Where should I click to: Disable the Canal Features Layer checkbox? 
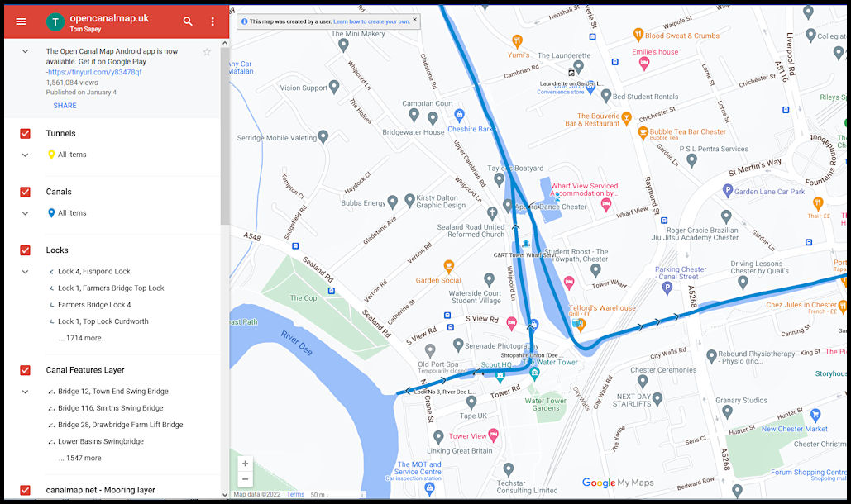pos(25,370)
